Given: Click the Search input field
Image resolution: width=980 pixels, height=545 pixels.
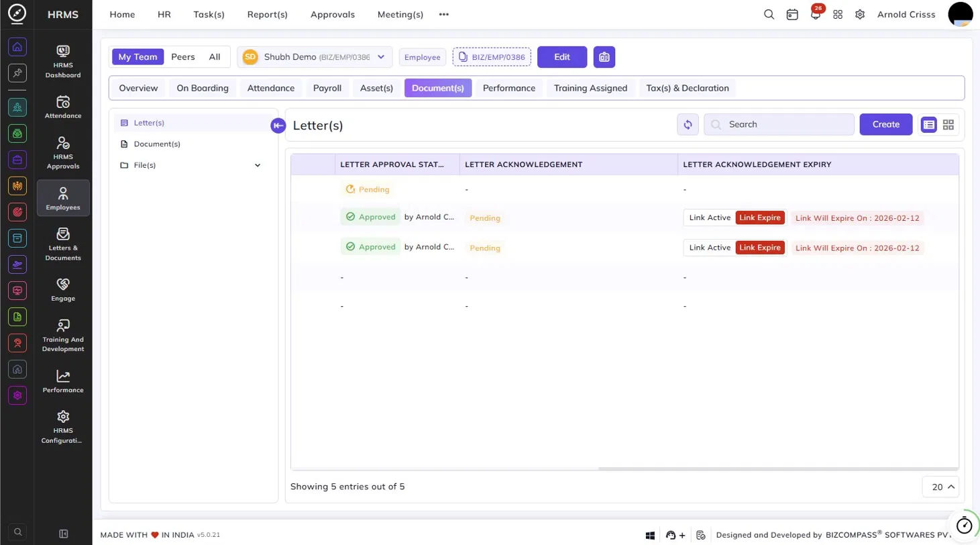Looking at the screenshot, I should pyautogui.click(x=779, y=124).
